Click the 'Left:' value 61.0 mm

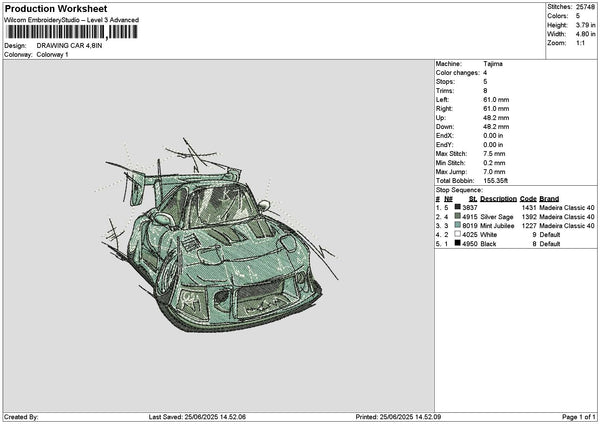coord(496,100)
